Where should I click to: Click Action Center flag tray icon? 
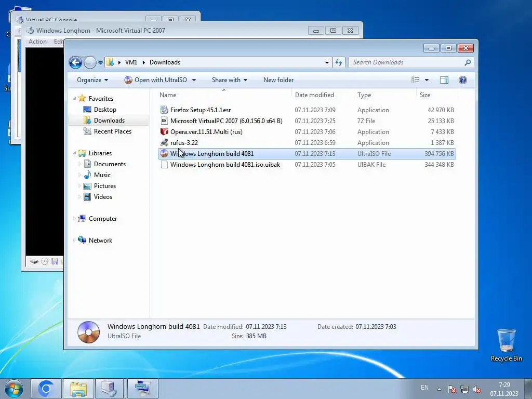pyautogui.click(x=451, y=389)
